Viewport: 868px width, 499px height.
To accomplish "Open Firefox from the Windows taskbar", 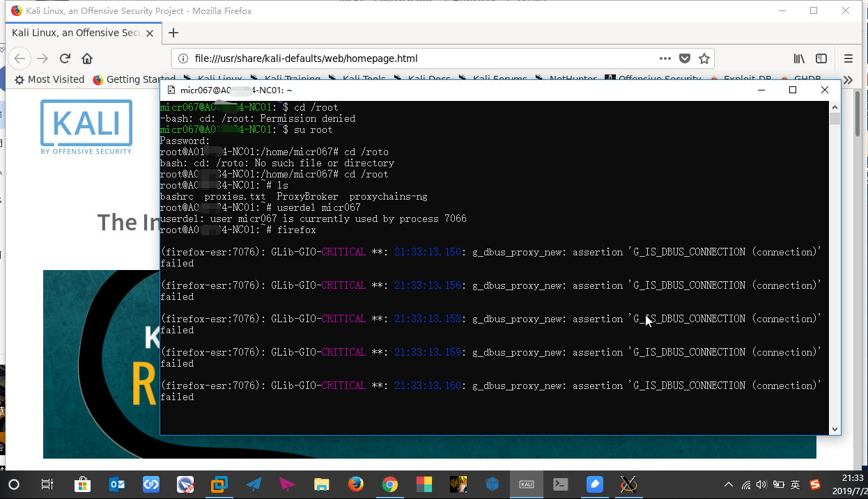I will tap(356, 484).
